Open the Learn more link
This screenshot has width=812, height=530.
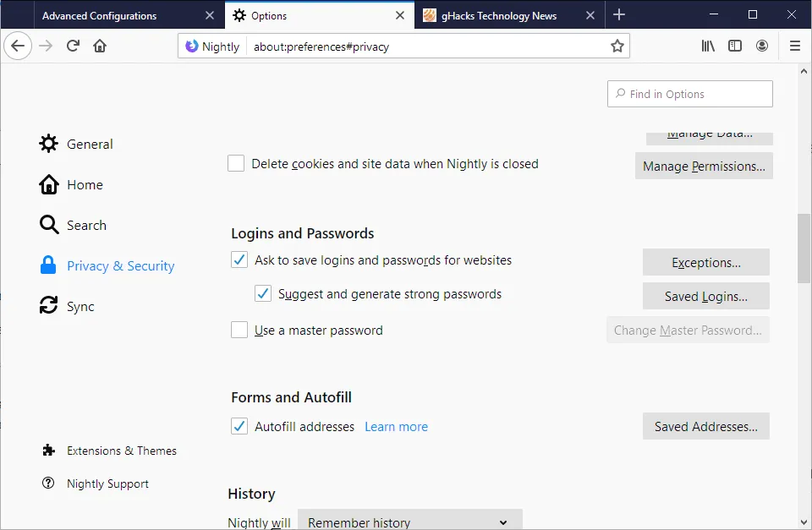(396, 426)
